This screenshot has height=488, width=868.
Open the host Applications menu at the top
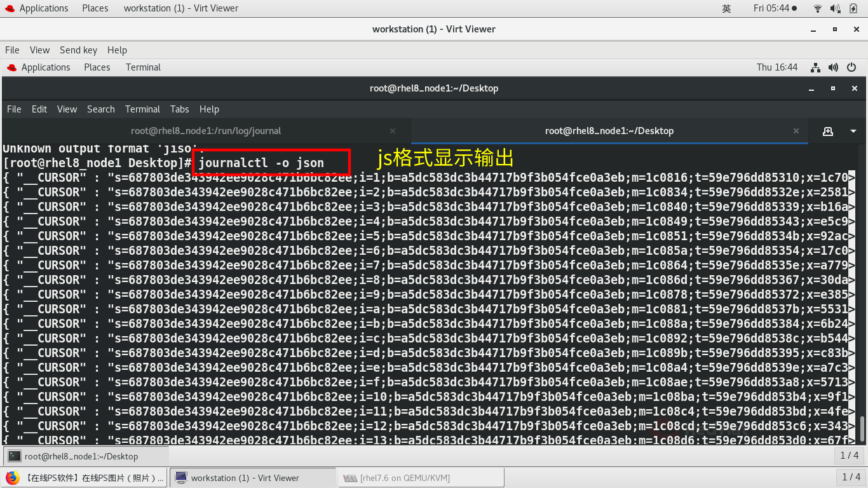click(x=44, y=8)
